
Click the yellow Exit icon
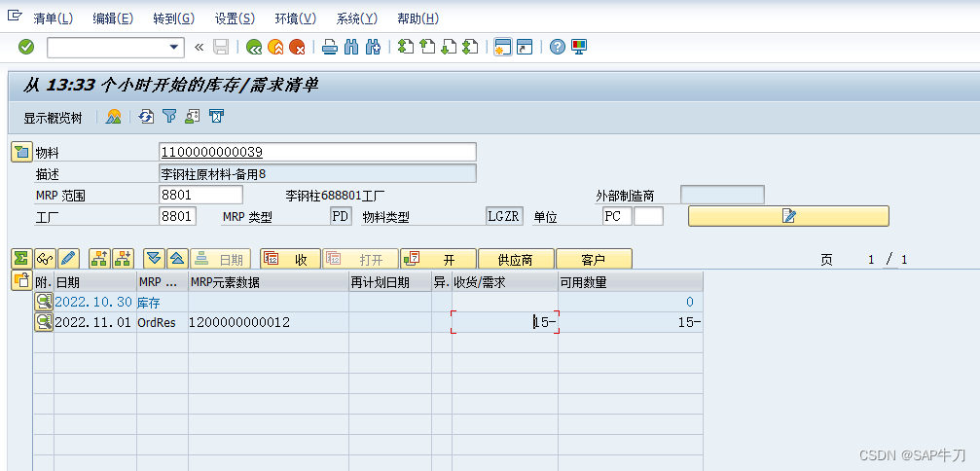275,47
